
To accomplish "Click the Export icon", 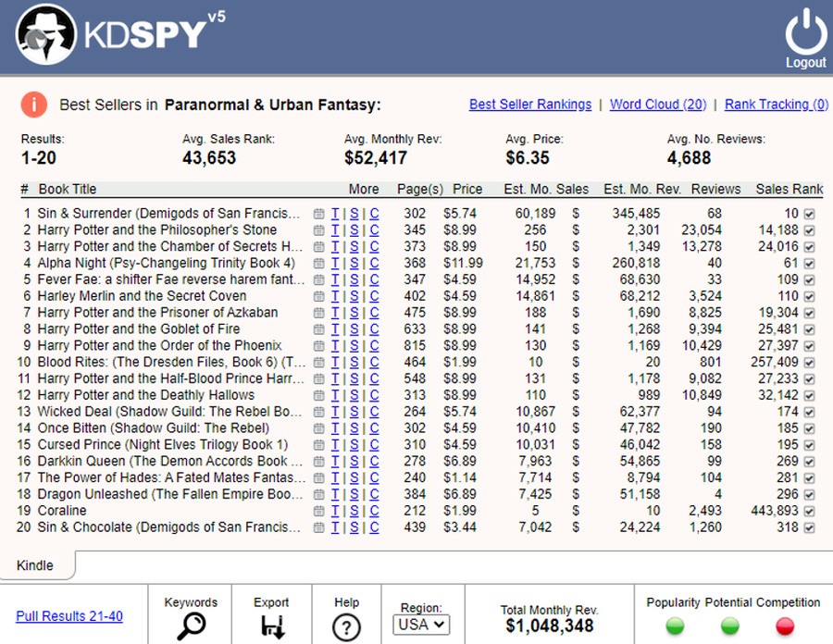I will point(272,626).
